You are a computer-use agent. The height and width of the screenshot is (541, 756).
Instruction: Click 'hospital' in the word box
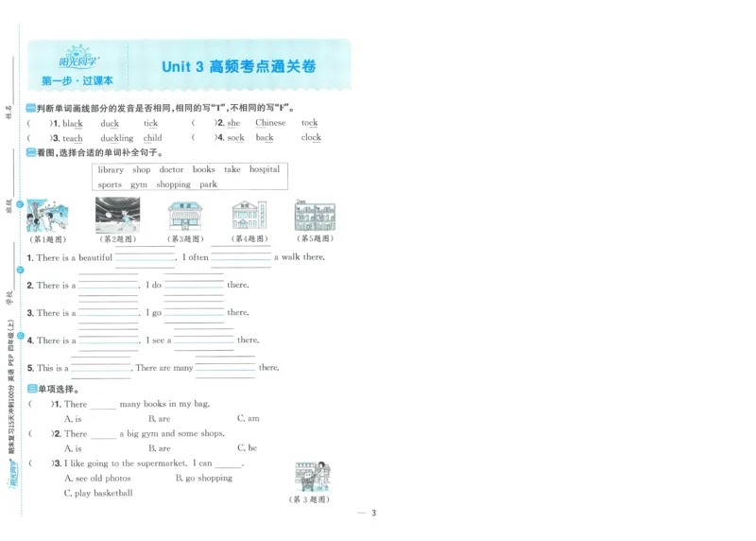[265, 169]
